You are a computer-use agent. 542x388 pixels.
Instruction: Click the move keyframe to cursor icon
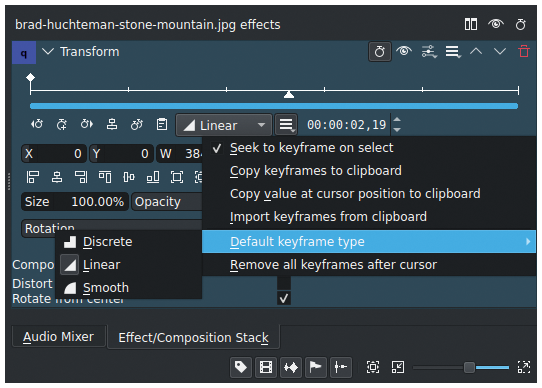pos(112,124)
